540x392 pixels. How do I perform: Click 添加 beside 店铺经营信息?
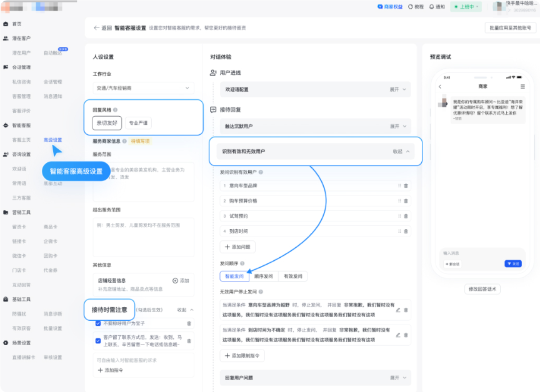pyautogui.click(x=181, y=281)
